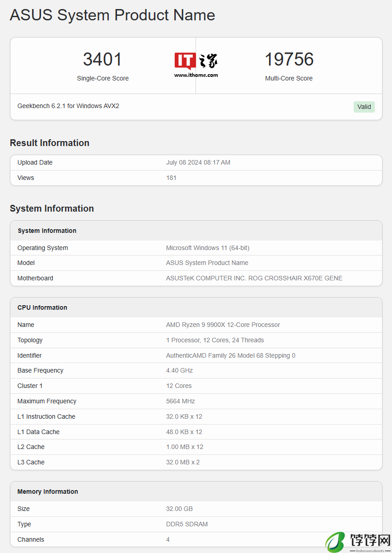Click the Identifier label
This screenshot has height=553, width=392.
click(29, 355)
